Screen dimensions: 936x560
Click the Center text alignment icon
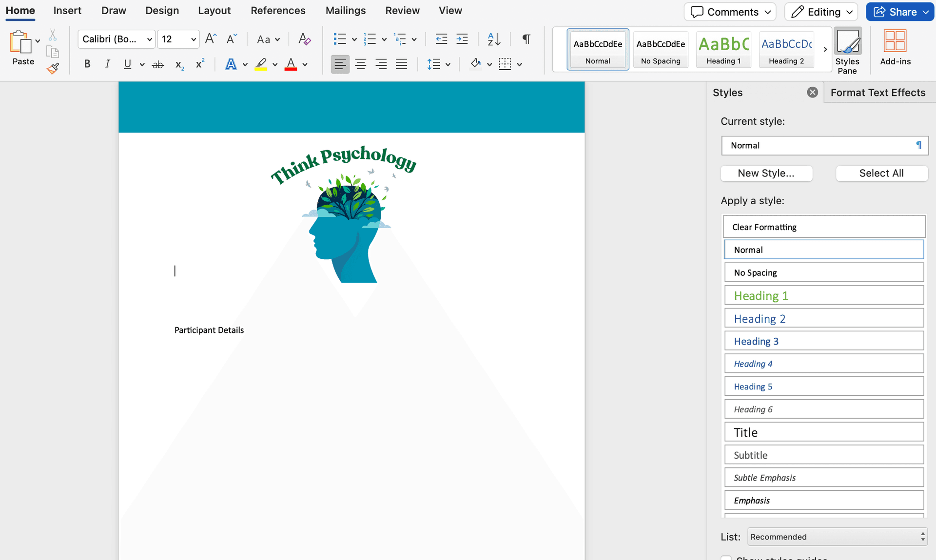[360, 64]
